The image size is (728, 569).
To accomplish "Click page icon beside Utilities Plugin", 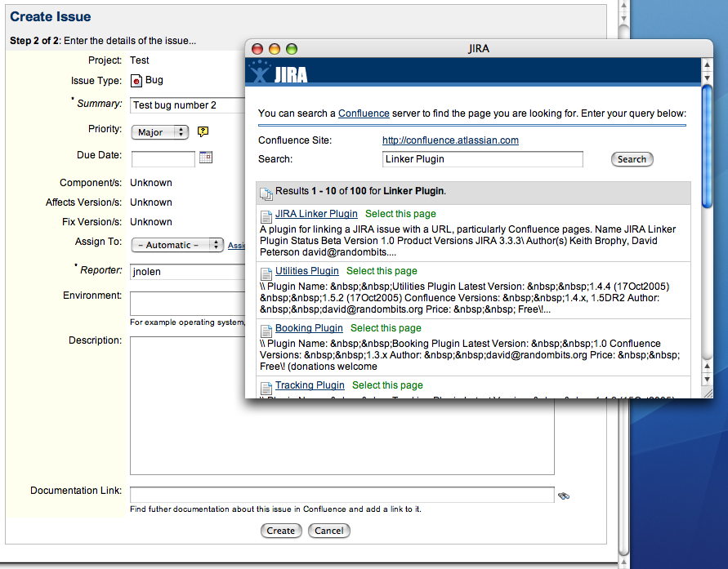I will tap(266, 273).
